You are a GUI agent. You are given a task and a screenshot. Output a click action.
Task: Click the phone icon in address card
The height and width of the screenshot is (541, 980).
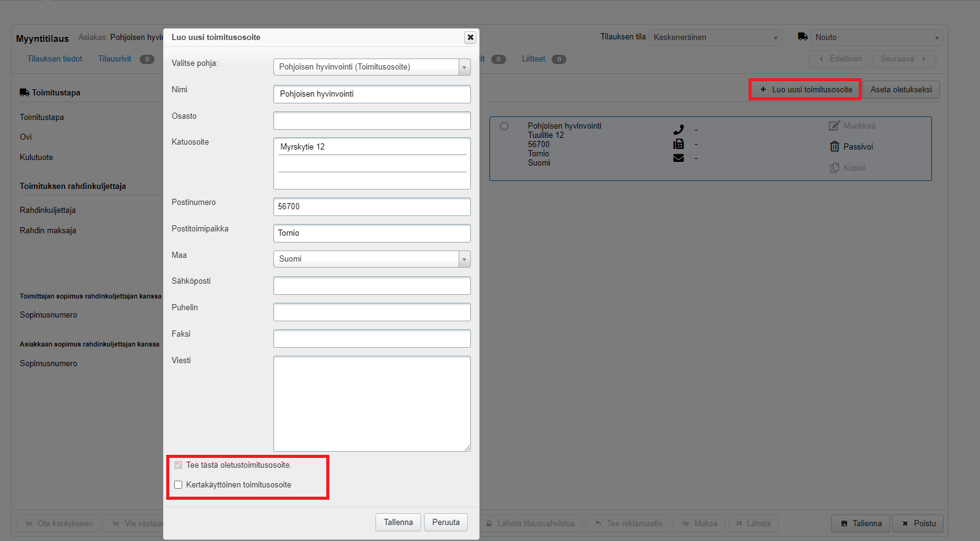click(678, 130)
